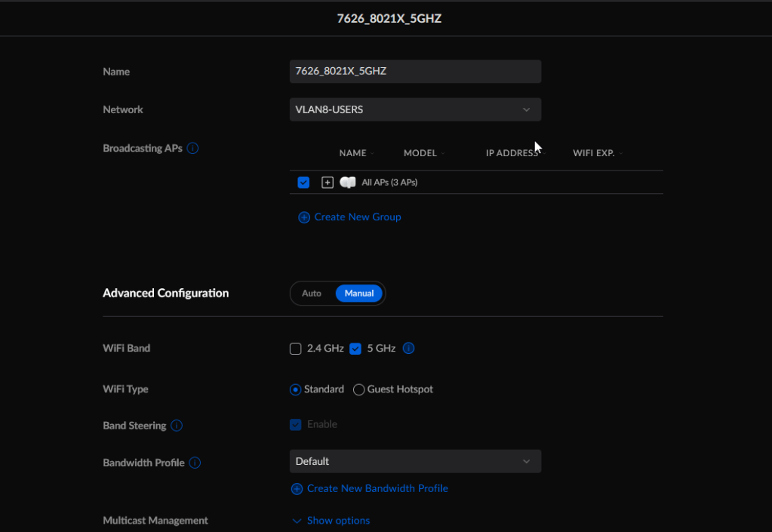This screenshot has width=772, height=532.
Task: Click the plus icon beside Create New Group
Action: click(304, 217)
